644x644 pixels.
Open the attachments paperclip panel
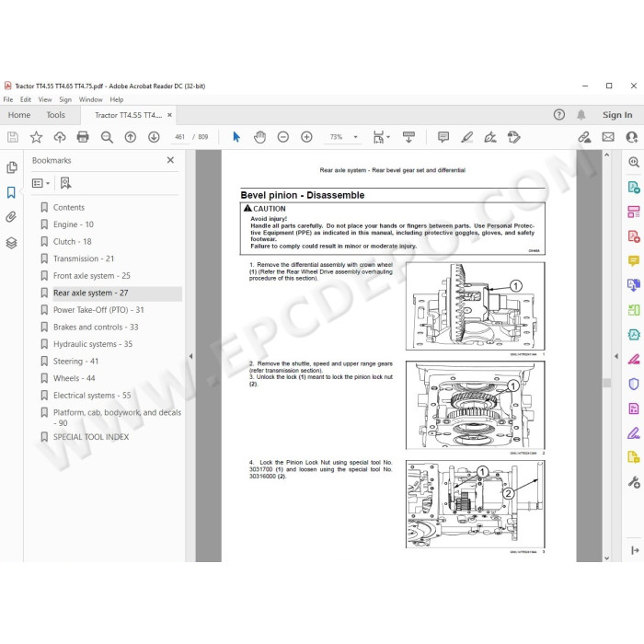(11, 217)
